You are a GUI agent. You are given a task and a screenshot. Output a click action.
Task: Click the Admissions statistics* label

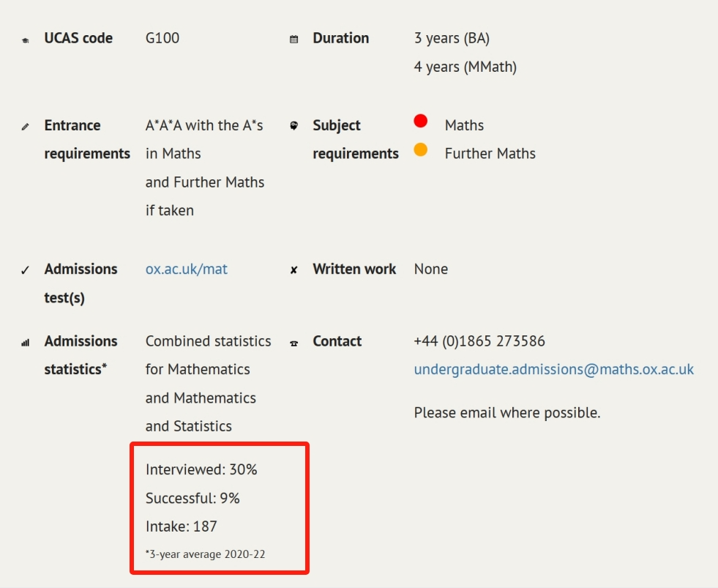[81, 355]
